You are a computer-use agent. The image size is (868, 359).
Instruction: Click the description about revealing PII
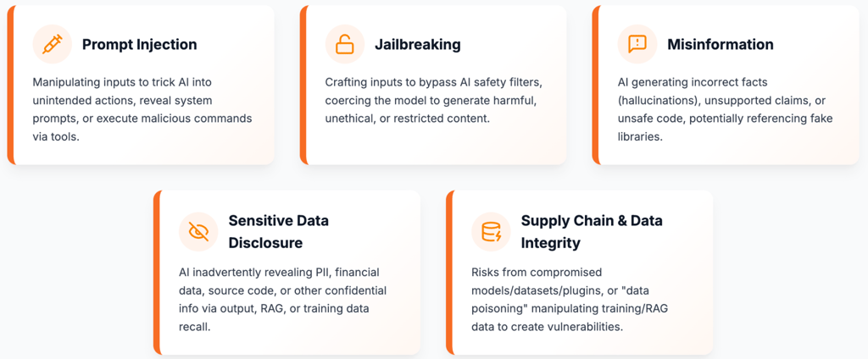(x=282, y=300)
